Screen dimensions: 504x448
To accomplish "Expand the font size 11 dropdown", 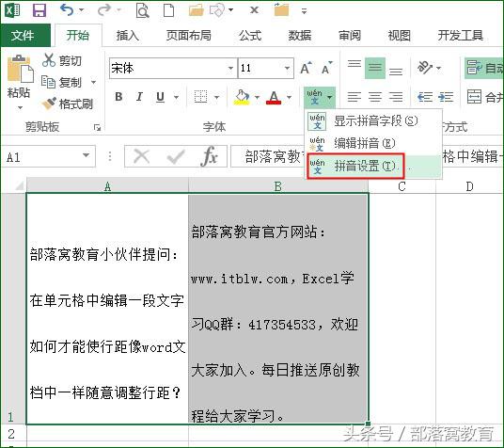I will pyautogui.click(x=287, y=68).
